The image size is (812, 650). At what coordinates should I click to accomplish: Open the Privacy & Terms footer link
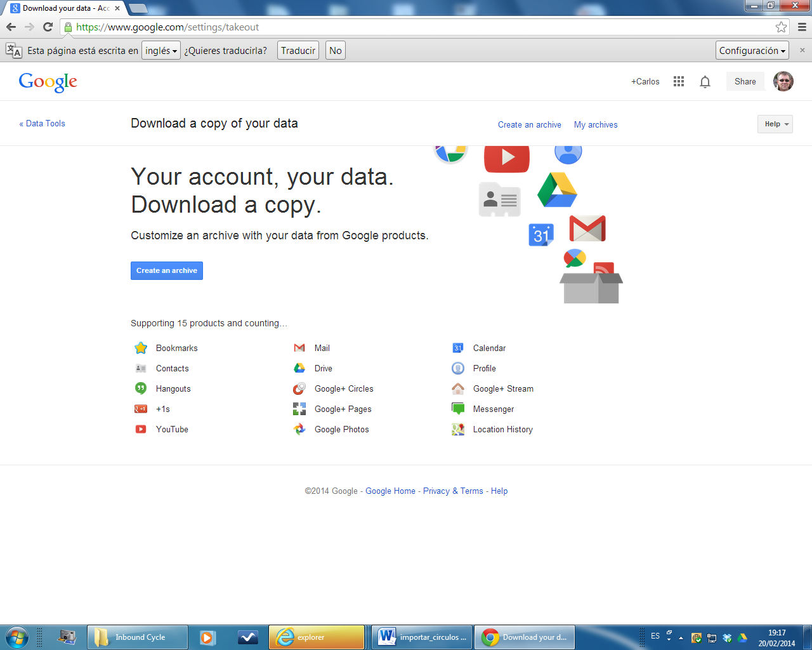[x=453, y=491]
